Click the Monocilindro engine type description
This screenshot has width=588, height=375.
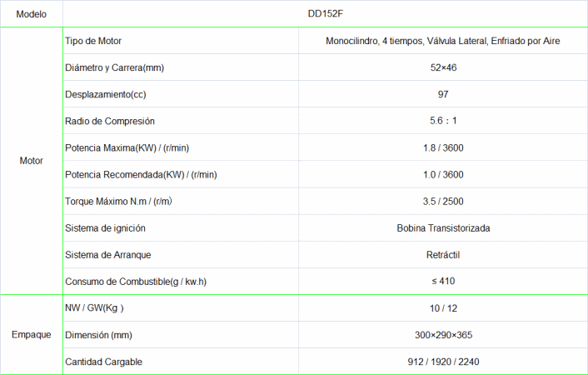click(x=442, y=41)
